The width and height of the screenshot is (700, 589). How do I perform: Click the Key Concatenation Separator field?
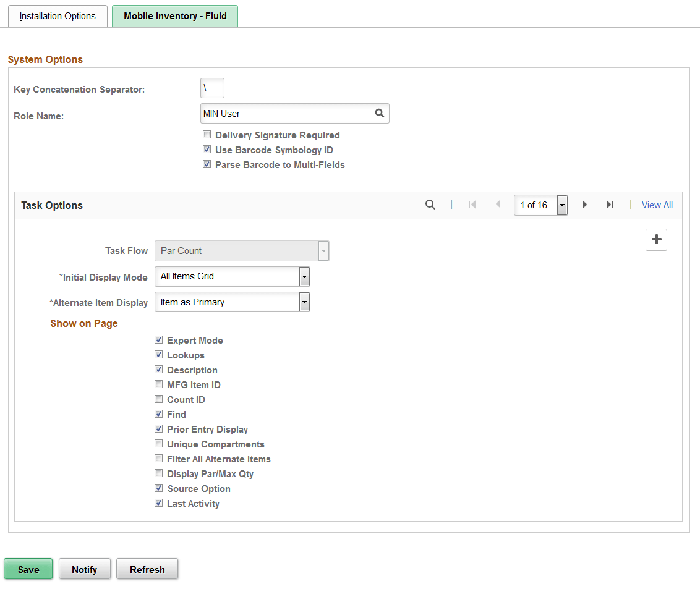212,88
